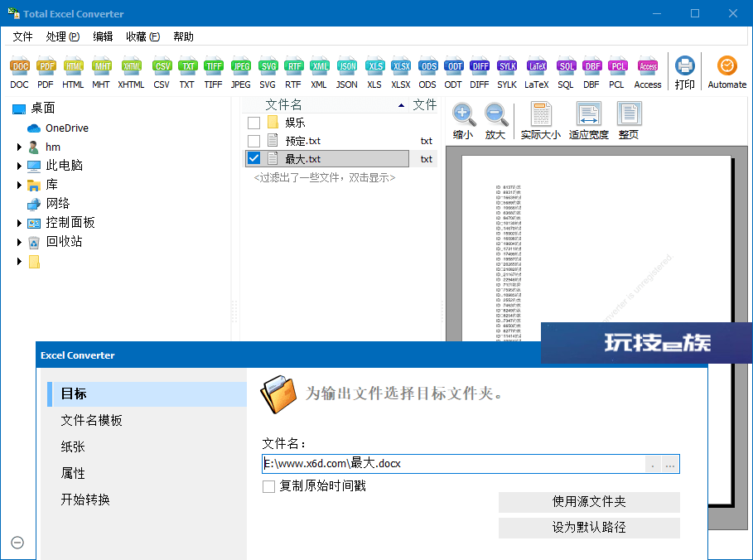The width and height of the screenshot is (753, 560).
Task: Convert file to CSV
Action: (x=162, y=72)
